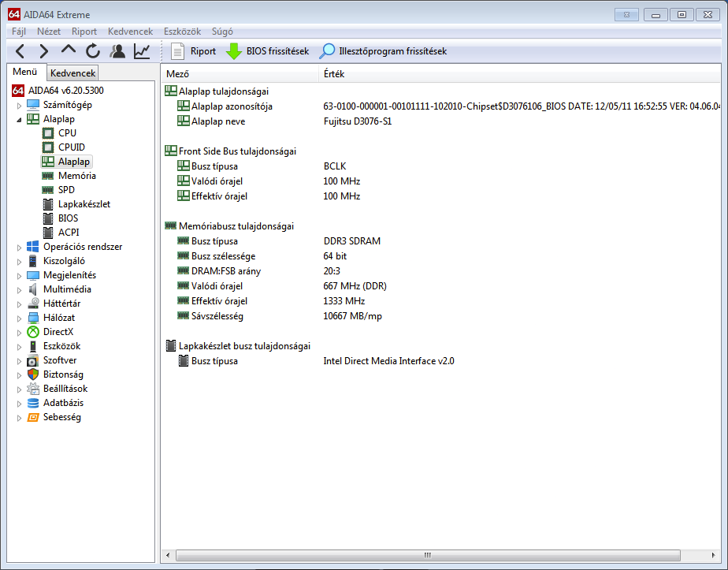Click the Biztonság shield icon
The width and height of the screenshot is (728, 570).
coord(33,374)
